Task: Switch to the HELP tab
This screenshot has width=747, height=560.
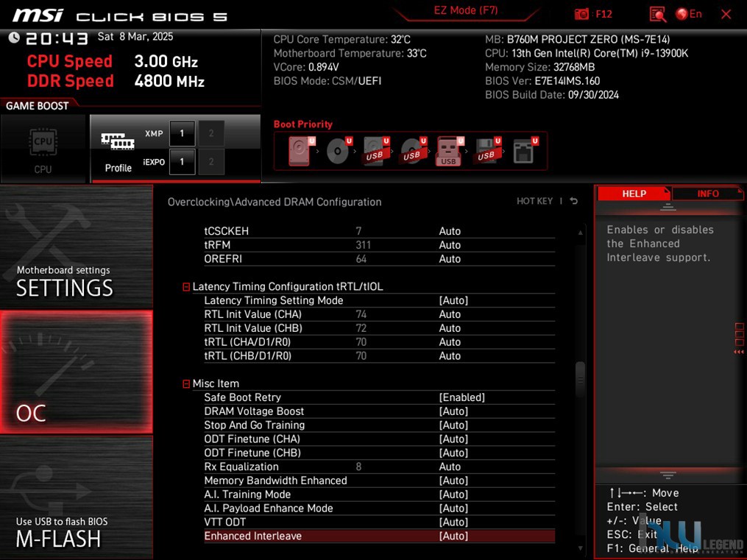Action: [x=634, y=194]
